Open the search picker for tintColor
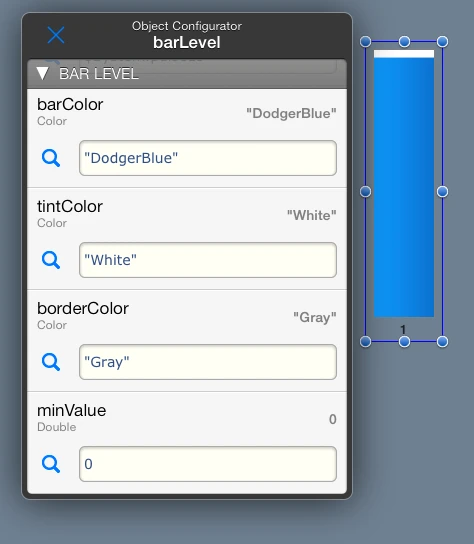 pos(51,260)
